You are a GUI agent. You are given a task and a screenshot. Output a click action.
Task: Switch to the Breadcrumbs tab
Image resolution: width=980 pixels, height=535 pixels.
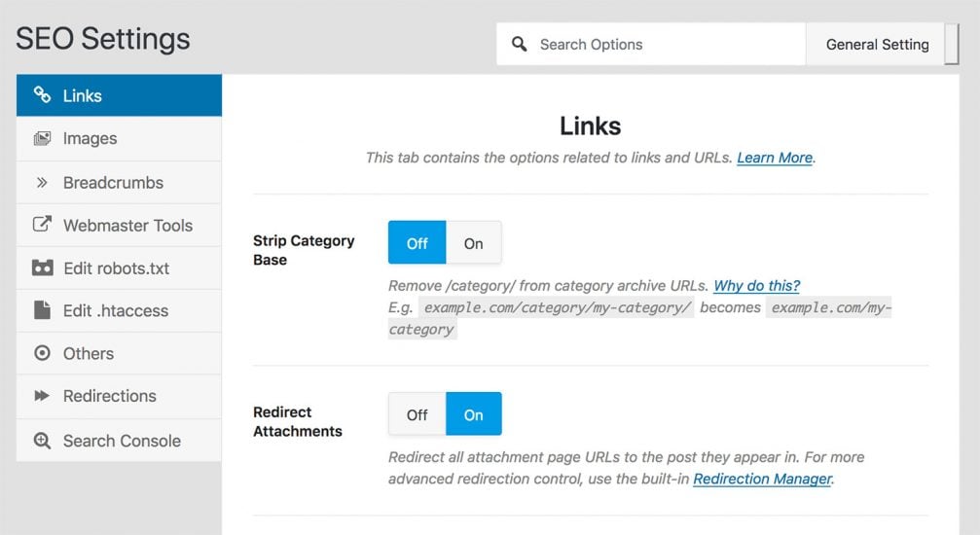tap(119, 183)
